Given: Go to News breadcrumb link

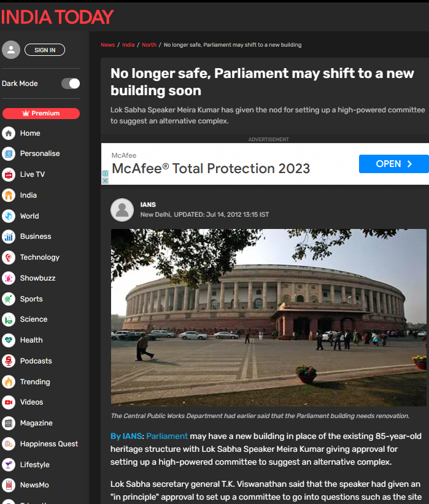Looking at the screenshot, I should tap(107, 45).
